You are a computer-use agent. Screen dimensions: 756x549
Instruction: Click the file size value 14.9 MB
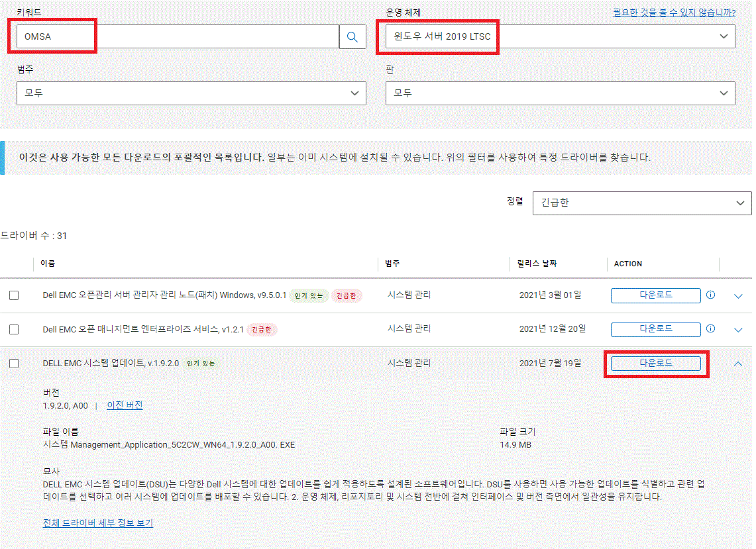coord(515,445)
